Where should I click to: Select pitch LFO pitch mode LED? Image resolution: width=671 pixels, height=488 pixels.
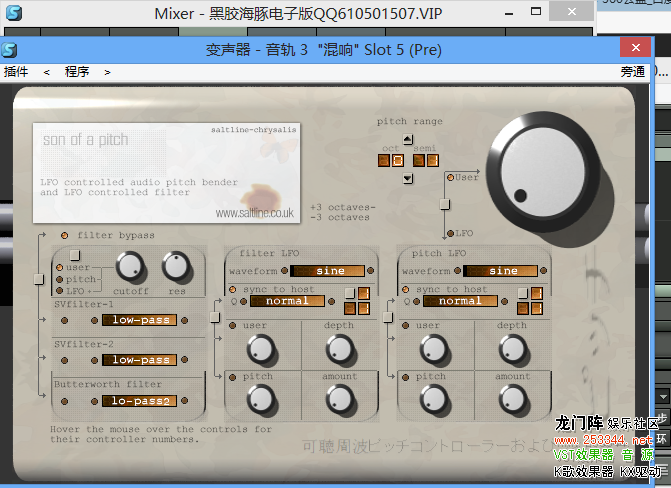click(406, 378)
